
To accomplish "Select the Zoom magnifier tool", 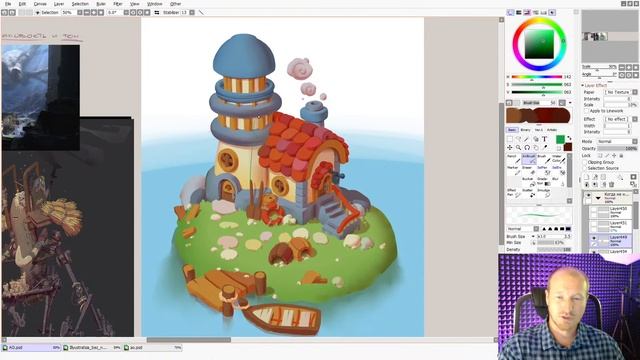I will (518, 147).
